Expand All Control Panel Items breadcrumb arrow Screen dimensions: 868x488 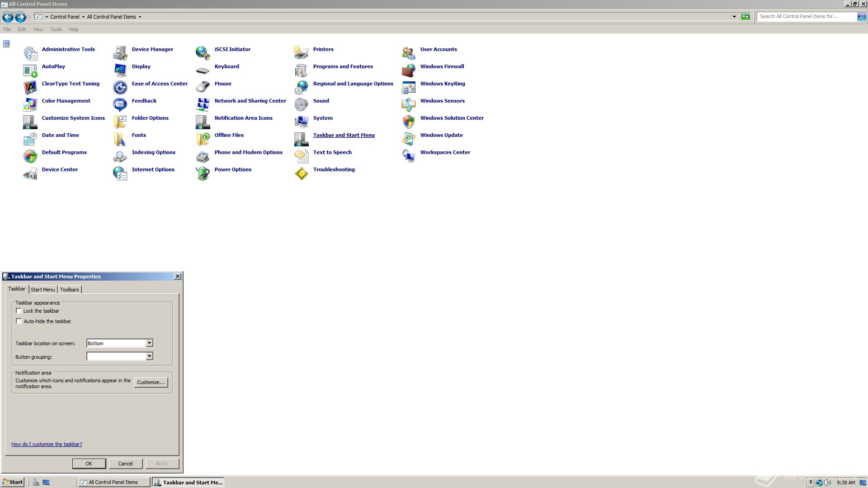click(140, 17)
